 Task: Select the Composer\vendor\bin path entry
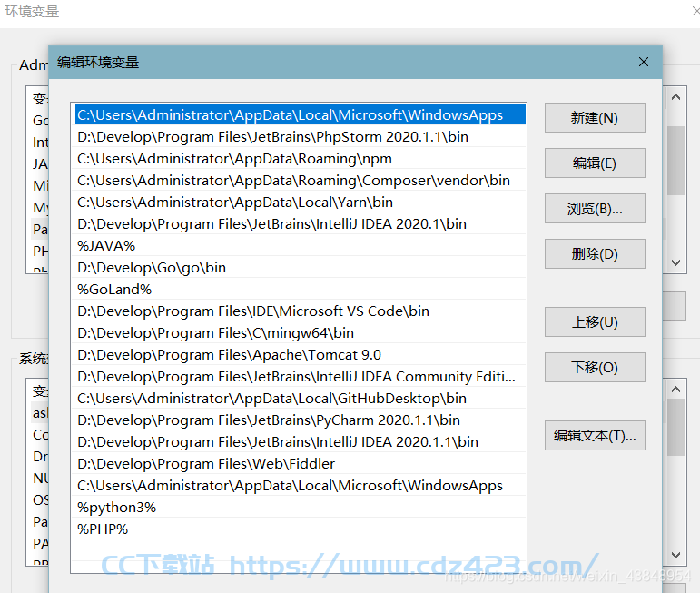pos(299,181)
